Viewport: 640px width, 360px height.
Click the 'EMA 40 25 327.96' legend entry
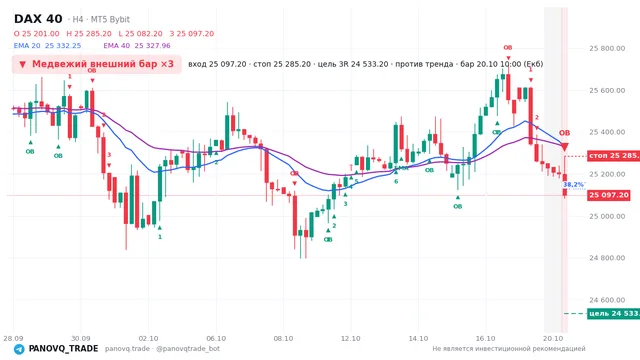[137, 46]
